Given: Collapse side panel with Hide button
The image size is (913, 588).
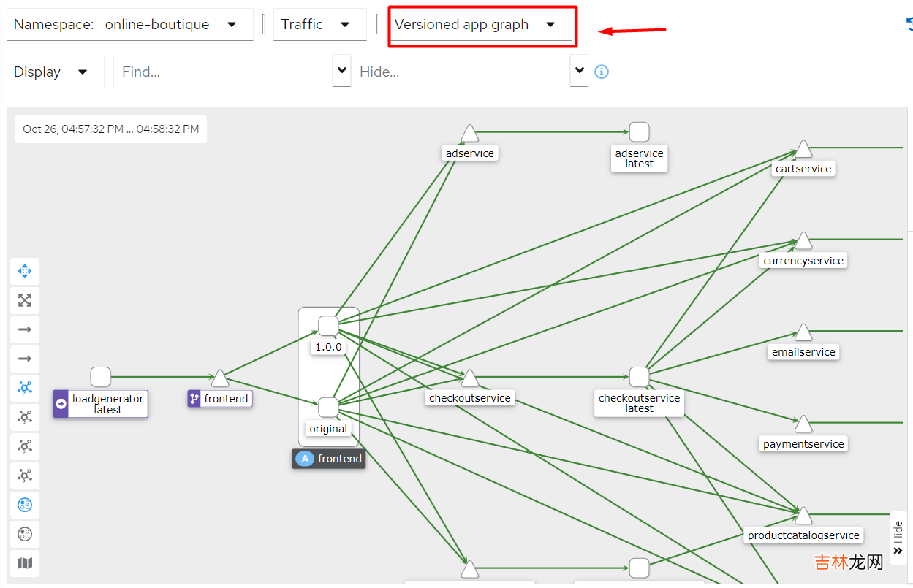Looking at the screenshot, I should click(898, 538).
